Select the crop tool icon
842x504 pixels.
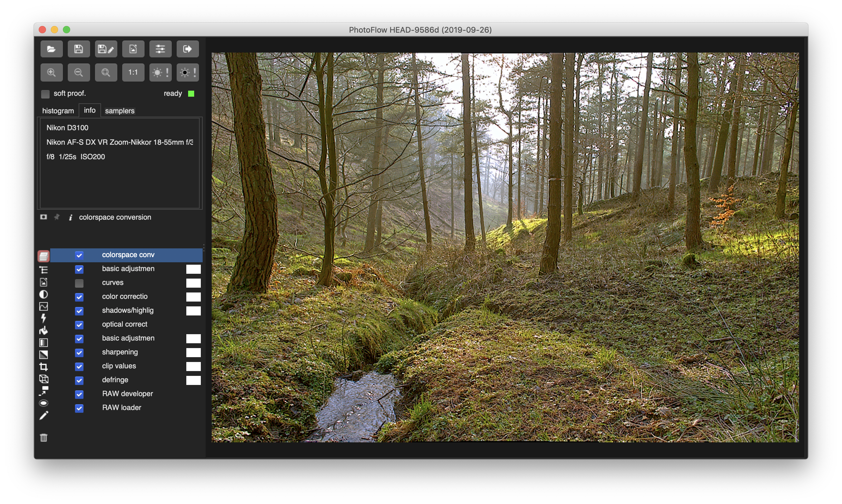tap(44, 367)
